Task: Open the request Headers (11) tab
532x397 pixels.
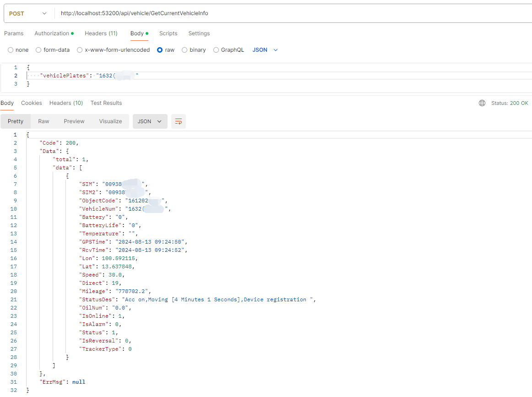Action: click(101, 33)
